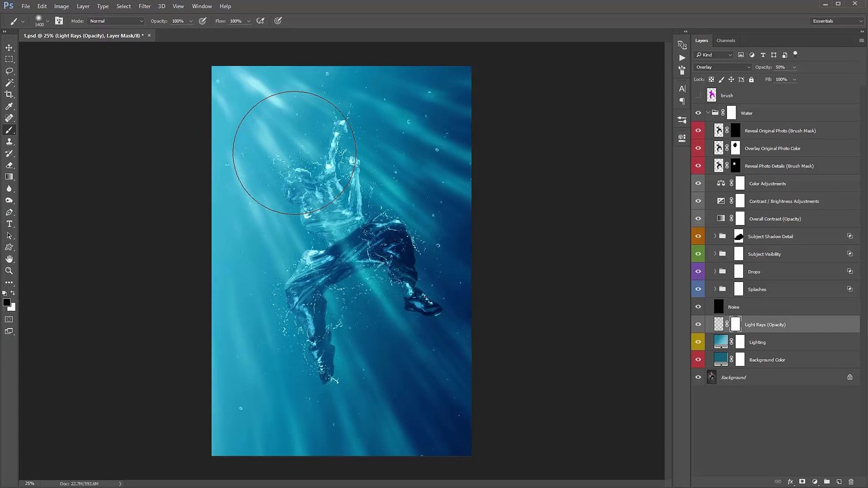The width and height of the screenshot is (868, 488).
Task: Select the Crop tool
Action: click(9, 94)
